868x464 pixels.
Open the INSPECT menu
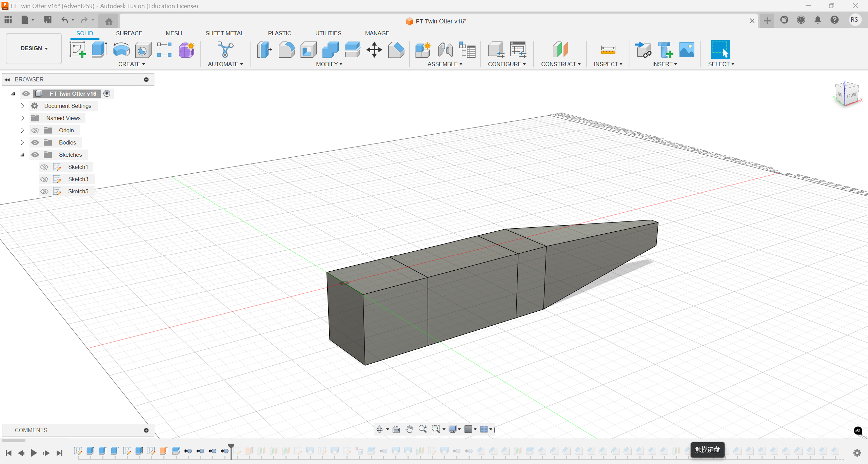tap(608, 64)
